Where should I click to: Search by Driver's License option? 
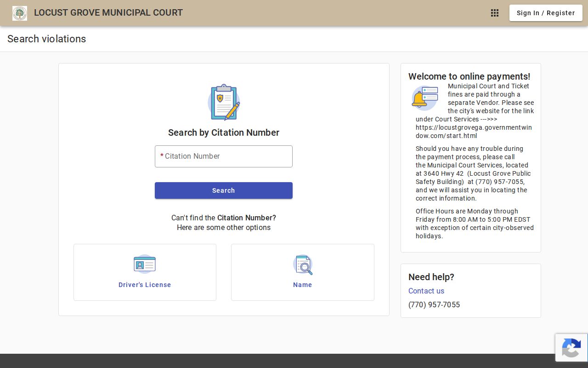(145, 272)
